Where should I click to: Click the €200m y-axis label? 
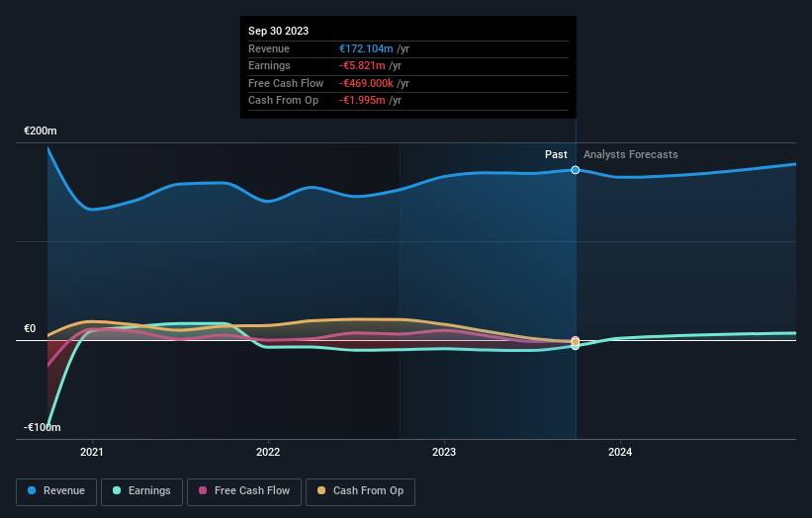(41, 130)
